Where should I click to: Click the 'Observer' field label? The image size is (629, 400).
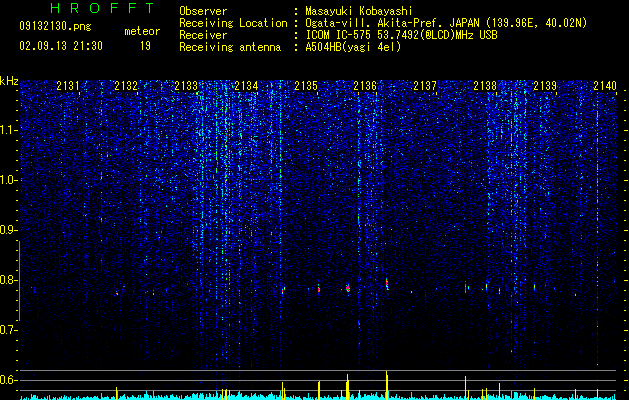(203, 11)
